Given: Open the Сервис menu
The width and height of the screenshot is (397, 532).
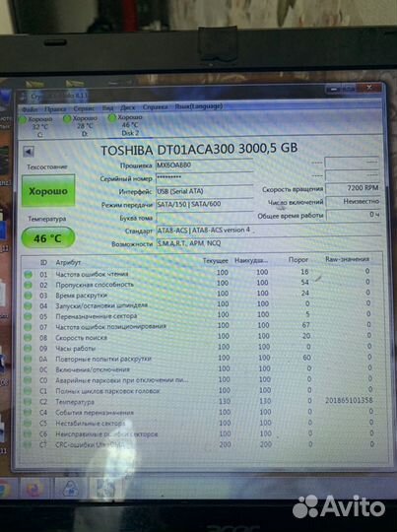Looking at the screenshot, I should tap(84, 108).
